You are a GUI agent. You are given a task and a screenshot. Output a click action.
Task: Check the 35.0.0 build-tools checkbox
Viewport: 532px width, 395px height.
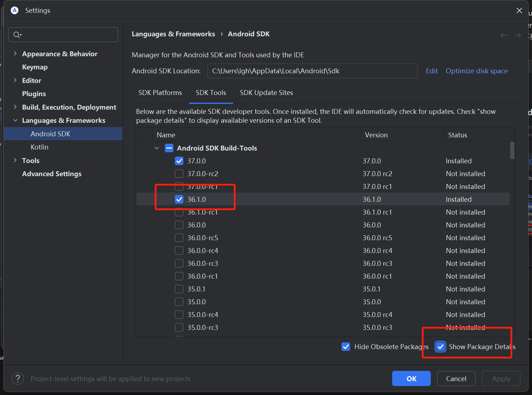point(179,302)
